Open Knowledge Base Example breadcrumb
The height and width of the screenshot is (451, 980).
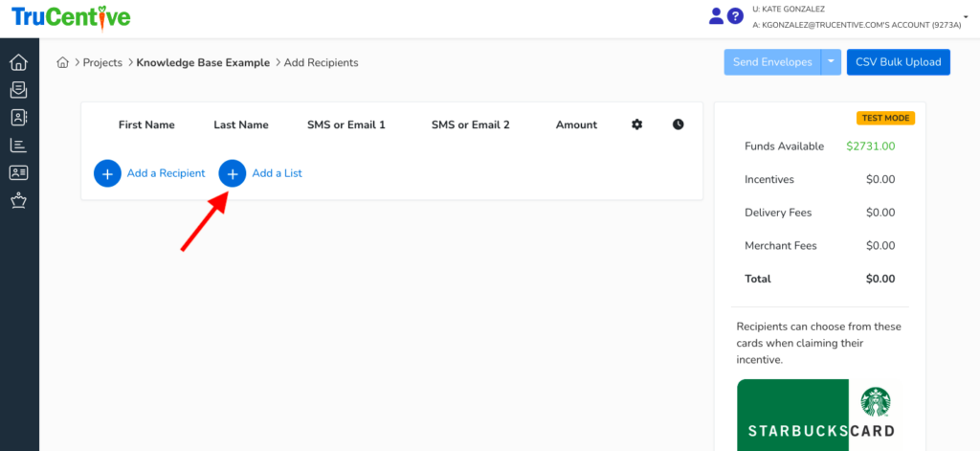coord(204,62)
